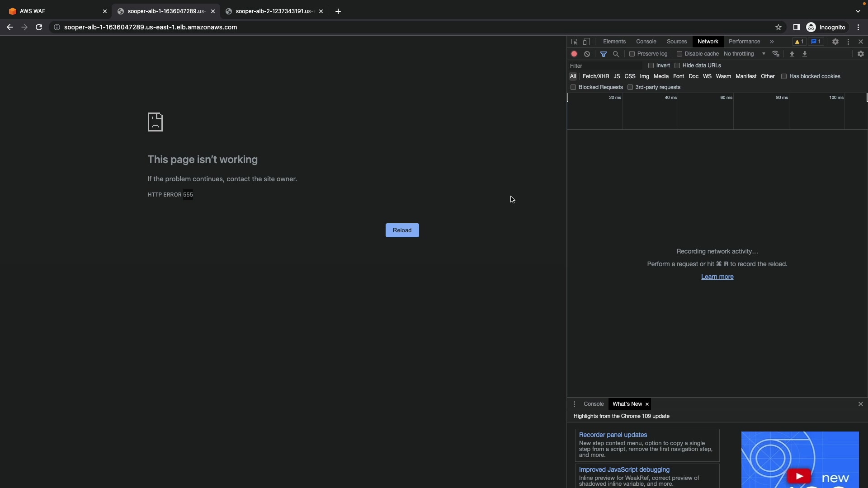Open the network search magnifier

pyautogui.click(x=616, y=54)
